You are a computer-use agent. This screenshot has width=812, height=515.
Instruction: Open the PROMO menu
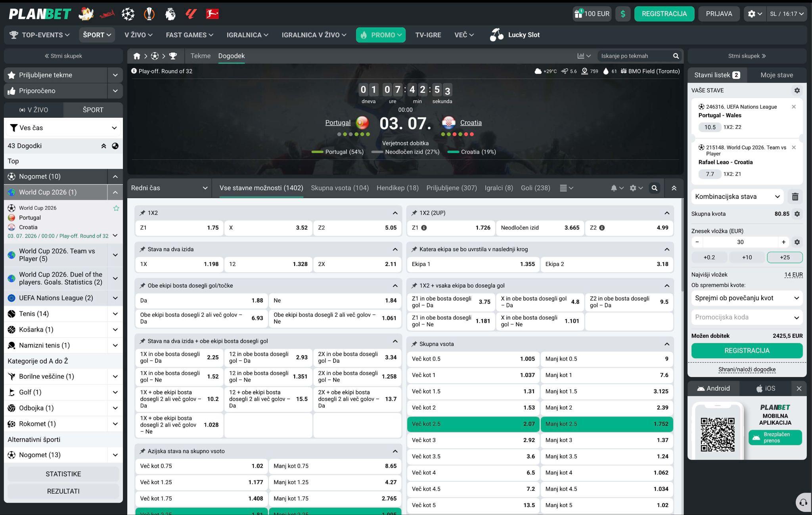[381, 35]
